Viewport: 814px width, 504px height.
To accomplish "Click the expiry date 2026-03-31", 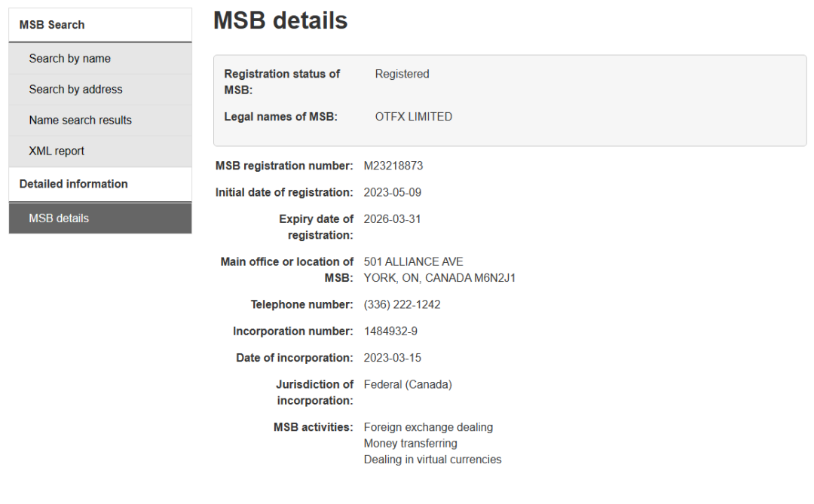I will [x=393, y=219].
